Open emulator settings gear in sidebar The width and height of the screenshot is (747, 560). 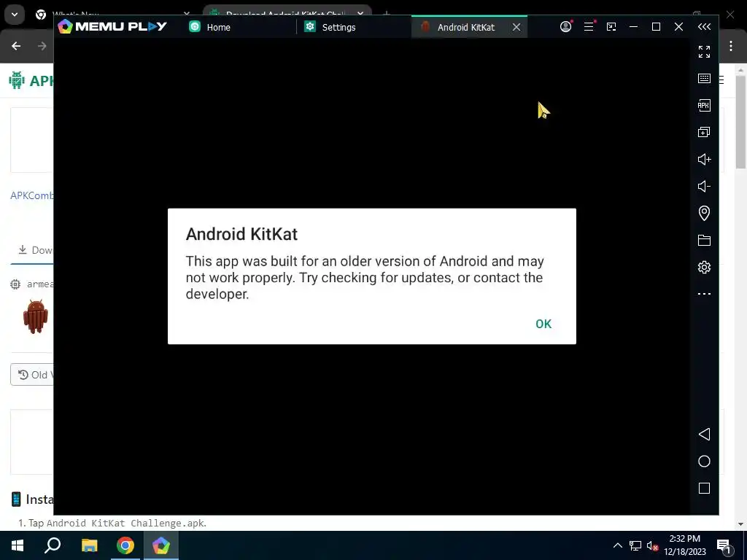(x=704, y=267)
